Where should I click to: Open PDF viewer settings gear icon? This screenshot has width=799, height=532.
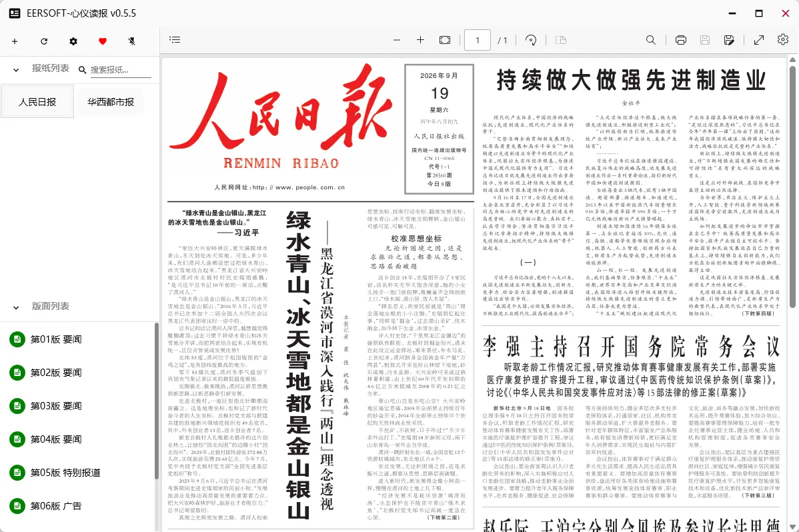(x=783, y=39)
